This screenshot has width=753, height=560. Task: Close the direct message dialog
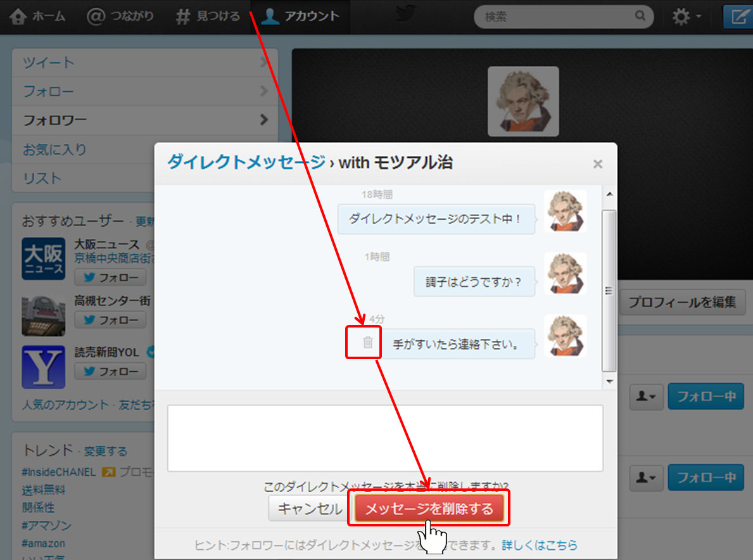click(x=597, y=164)
